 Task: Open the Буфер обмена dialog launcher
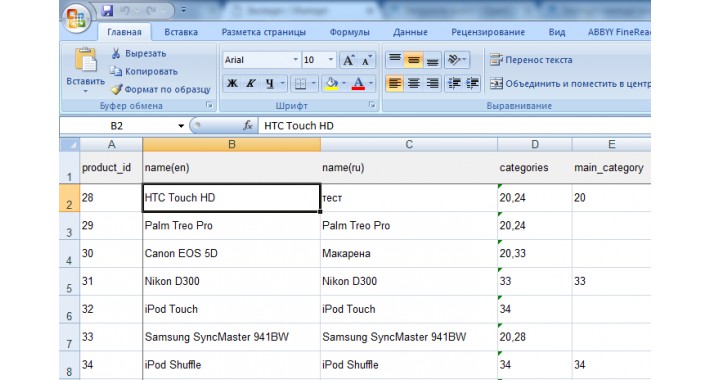click(x=209, y=105)
